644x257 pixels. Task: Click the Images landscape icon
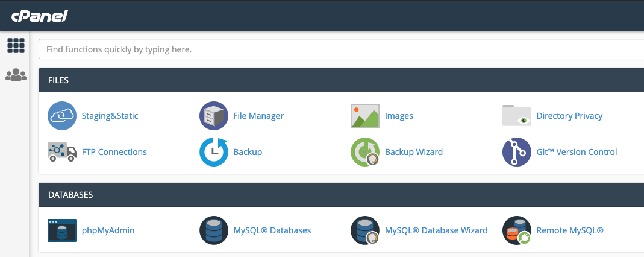coord(364,116)
